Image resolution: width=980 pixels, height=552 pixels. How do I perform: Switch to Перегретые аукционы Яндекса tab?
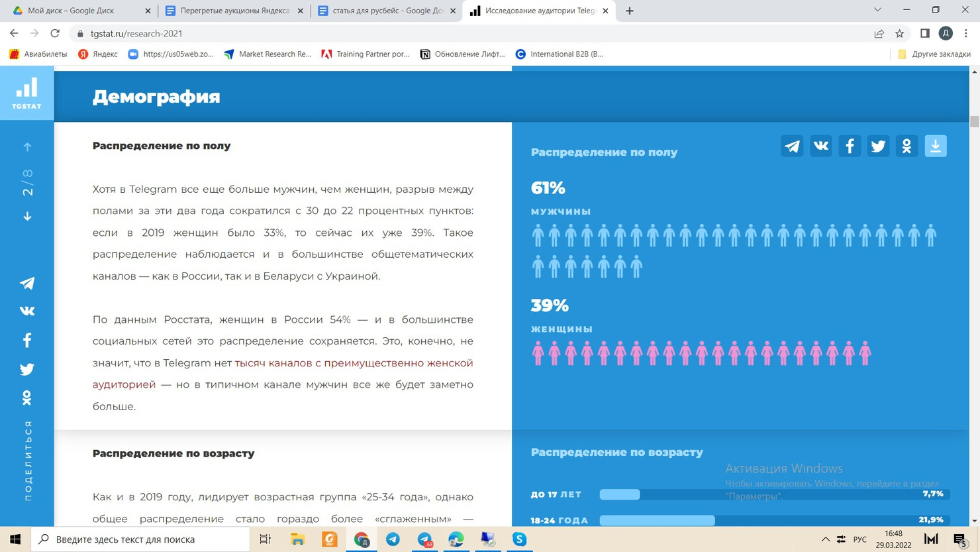(233, 11)
